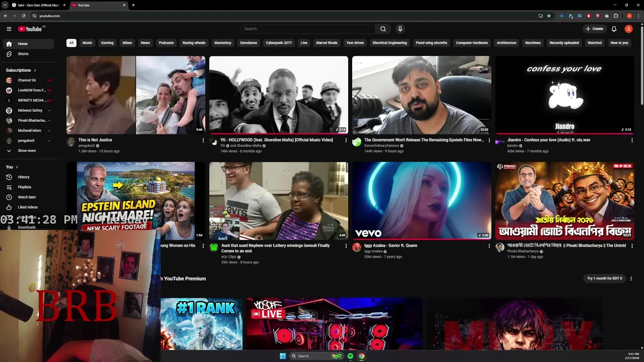The height and width of the screenshot is (362, 644).
Task: Open Spotify from the taskbar
Action: point(350,356)
